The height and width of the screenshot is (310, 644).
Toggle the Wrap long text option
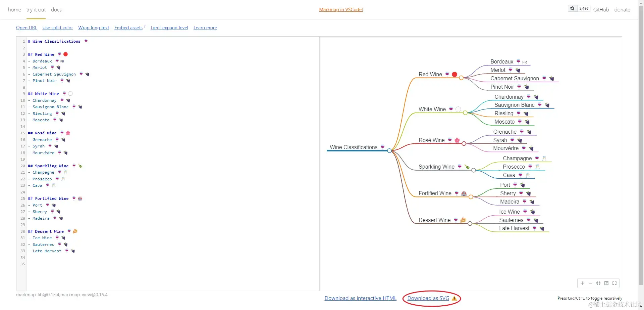click(94, 28)
